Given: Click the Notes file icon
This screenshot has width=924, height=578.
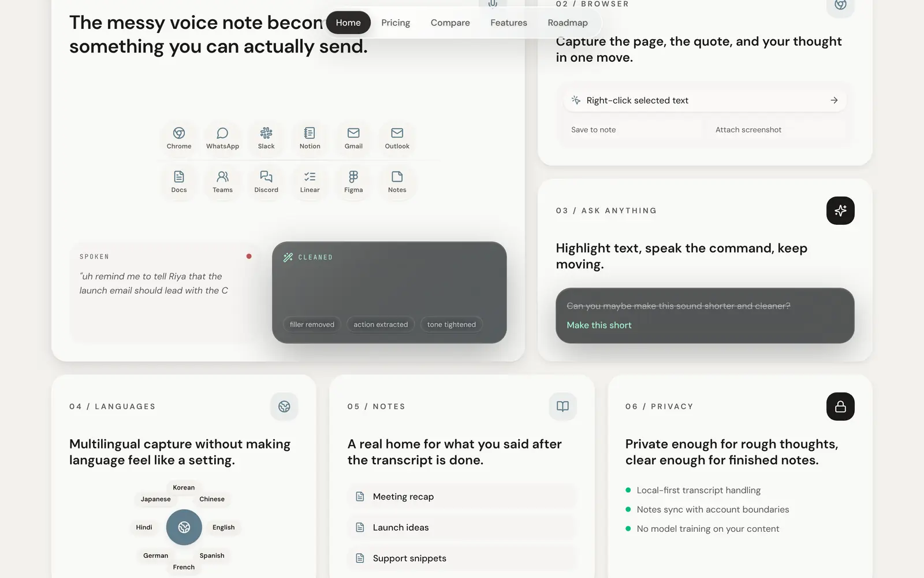Looking at the screenshot, I should [x=397, y=176].
